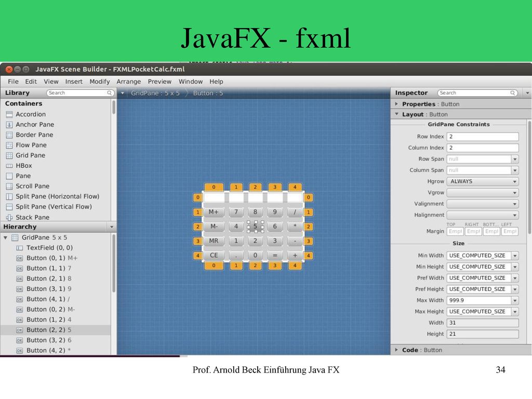532x399 pixels.
Task: Open the Edit menu
Action: pyautogui.click(x=31, y=82)
